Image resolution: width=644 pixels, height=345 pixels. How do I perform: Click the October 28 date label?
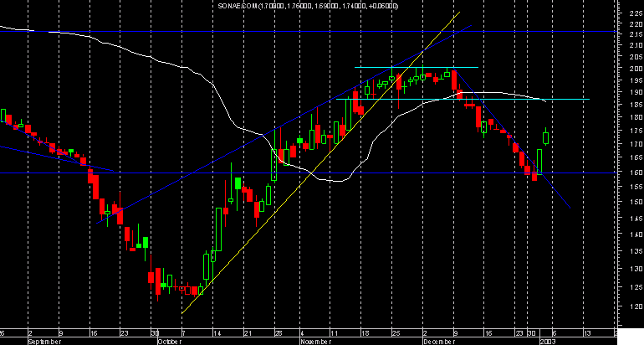[x=278, y=333]
